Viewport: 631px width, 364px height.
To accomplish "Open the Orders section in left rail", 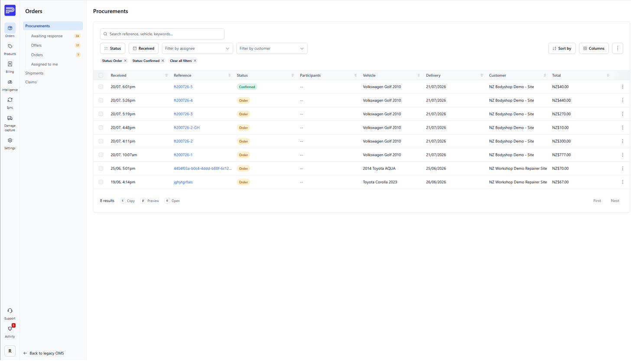I will pyautogui.click(x=10, y=30).
